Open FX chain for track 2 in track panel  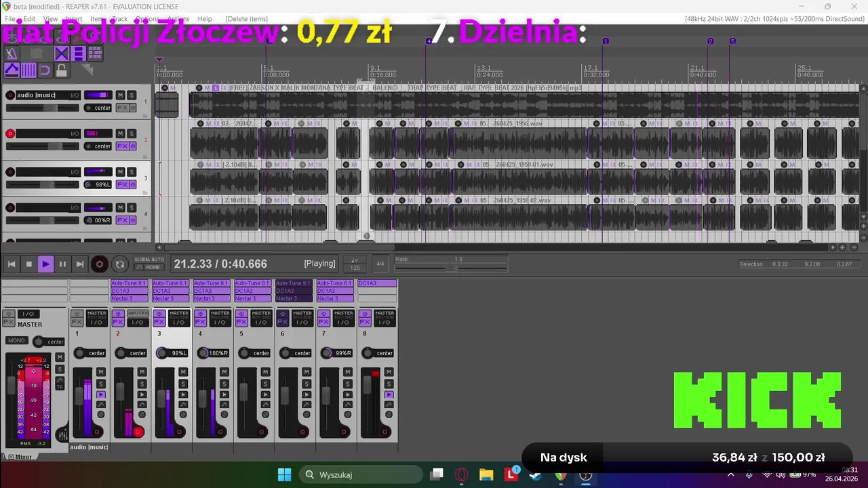(122, 146)
